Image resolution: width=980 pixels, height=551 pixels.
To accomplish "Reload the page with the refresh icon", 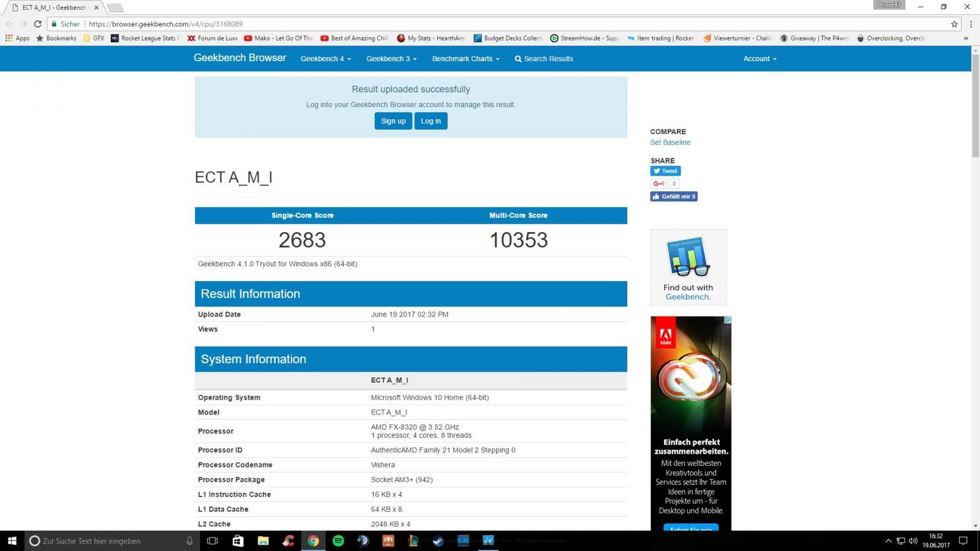I will 37,24.
